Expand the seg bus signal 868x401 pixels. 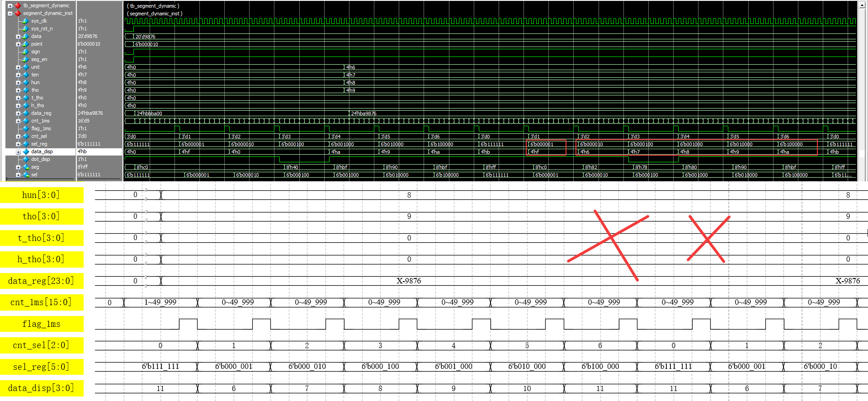click(18, 167)
